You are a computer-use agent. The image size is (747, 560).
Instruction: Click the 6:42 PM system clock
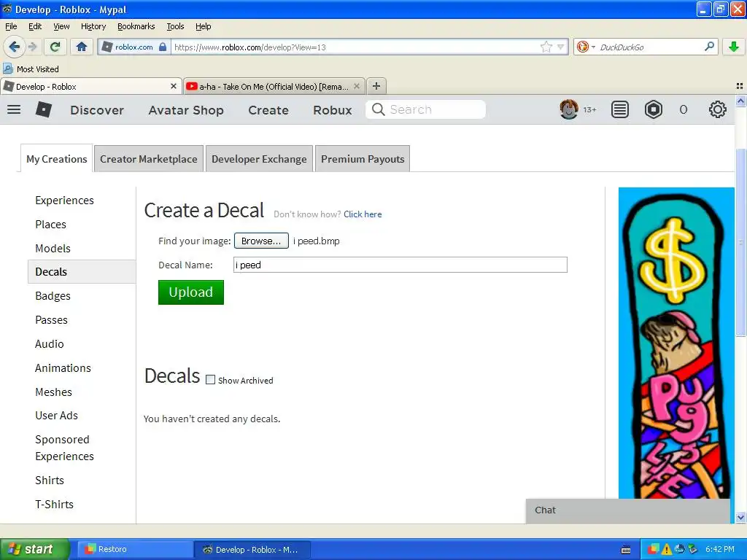pyautogui.click(x=720, y=549)
